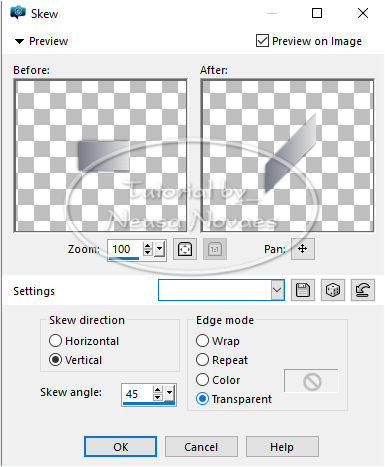
Task: Increase zoom with the up spinner arrow
Action: tap(147, 246)
